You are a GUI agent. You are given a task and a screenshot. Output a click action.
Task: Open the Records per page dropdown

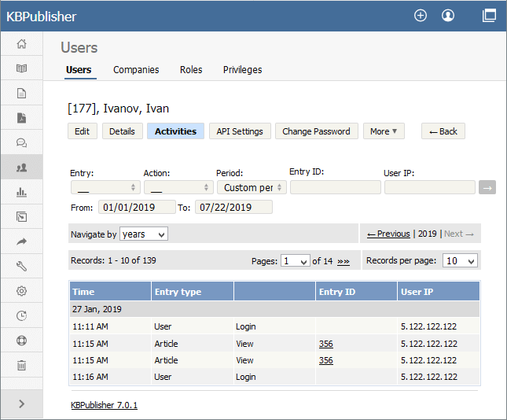460,261
